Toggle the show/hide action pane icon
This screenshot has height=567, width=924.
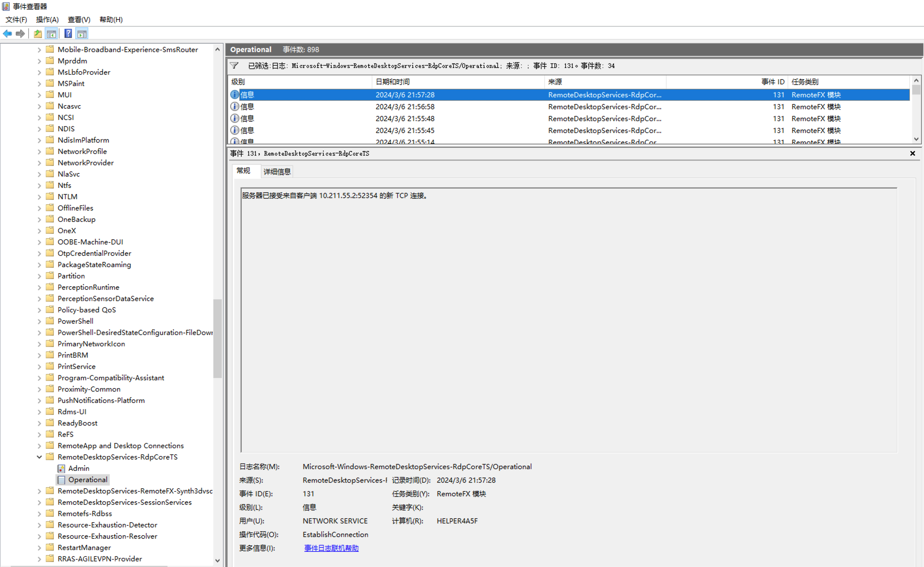click(82, 34)
